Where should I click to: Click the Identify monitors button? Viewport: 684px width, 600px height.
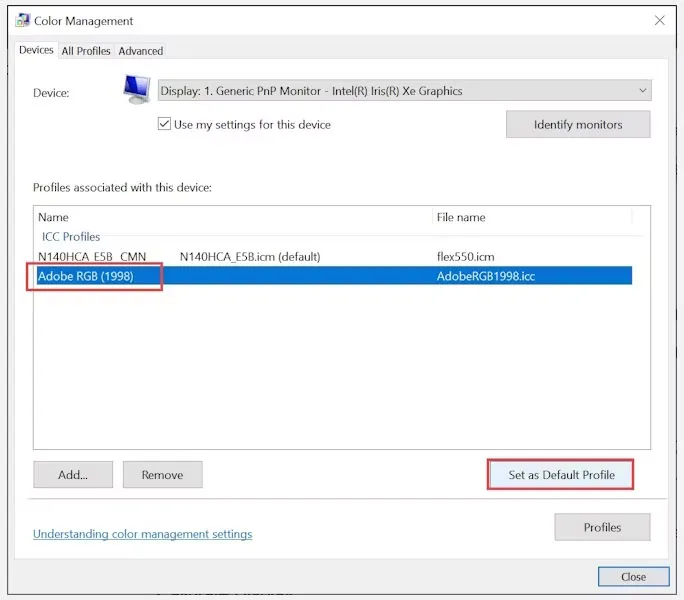pos(578,125)
